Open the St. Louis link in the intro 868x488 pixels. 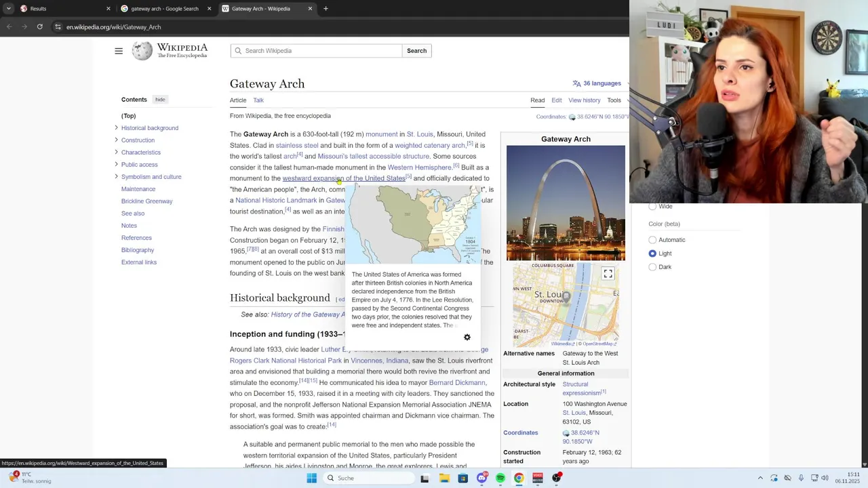(x=420, y=134)
